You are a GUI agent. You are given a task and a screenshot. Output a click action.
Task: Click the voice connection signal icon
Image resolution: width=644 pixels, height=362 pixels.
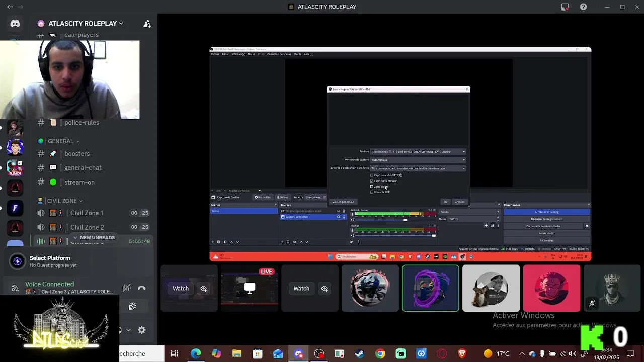tap(15, 288)
